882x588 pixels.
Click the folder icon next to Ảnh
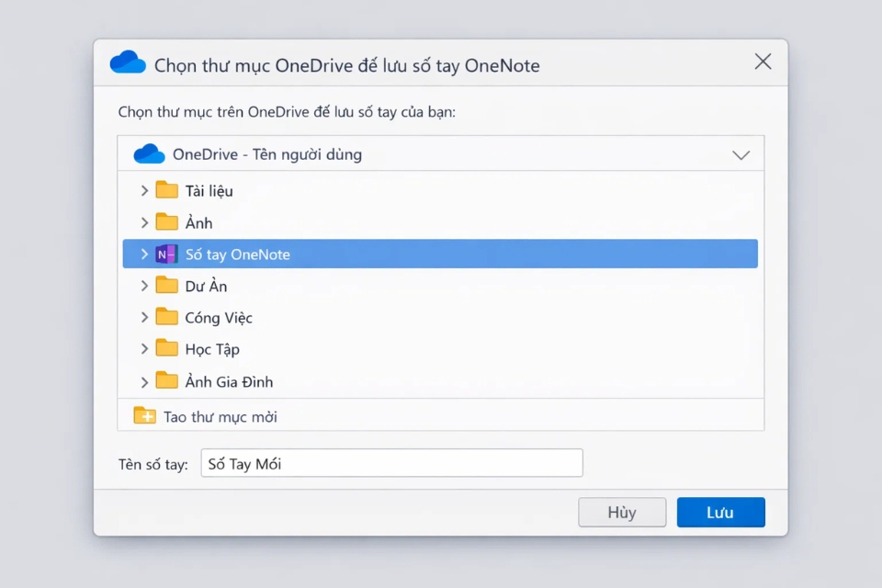[x=168, y=222]
